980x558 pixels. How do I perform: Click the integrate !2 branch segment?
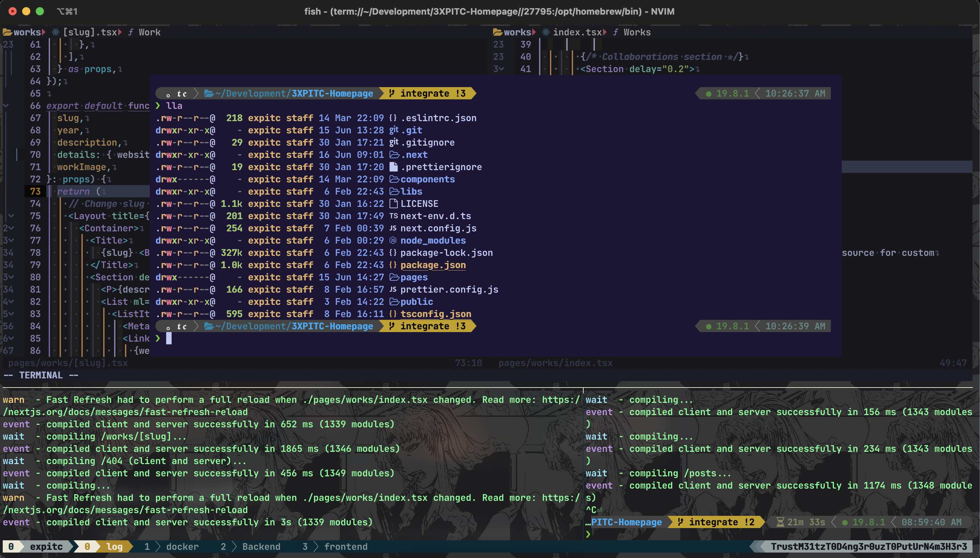[x=716, y=522]
